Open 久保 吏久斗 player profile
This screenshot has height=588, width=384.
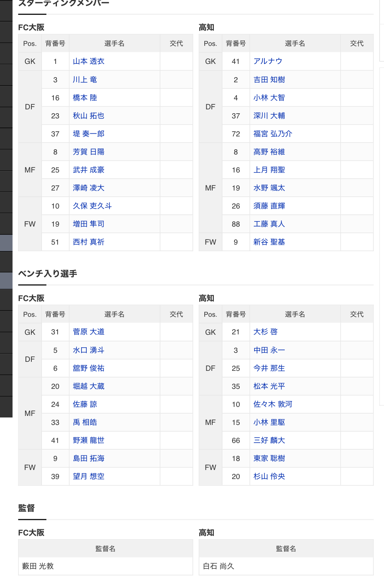point(92,206)
